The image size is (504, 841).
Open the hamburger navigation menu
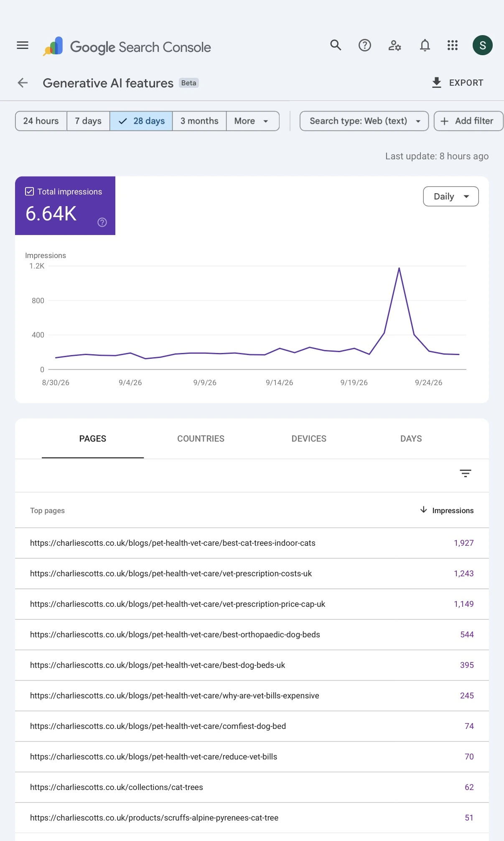coord(23,45)
